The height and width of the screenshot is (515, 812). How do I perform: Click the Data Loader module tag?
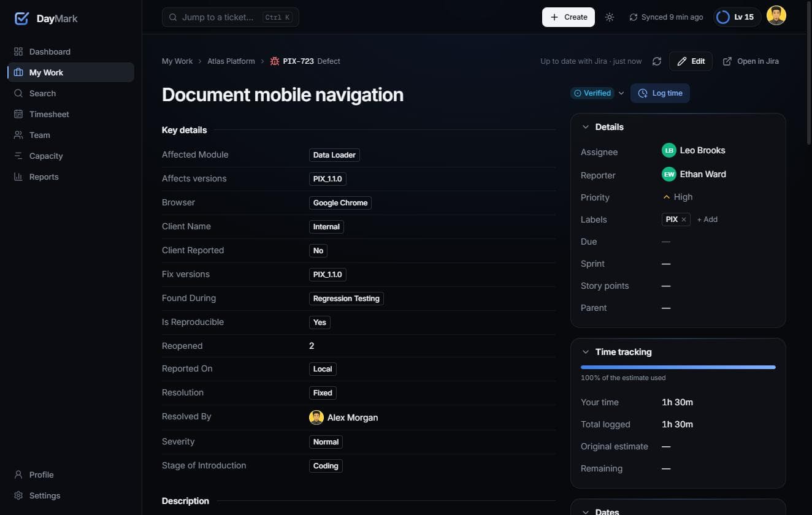pos(334,155)
